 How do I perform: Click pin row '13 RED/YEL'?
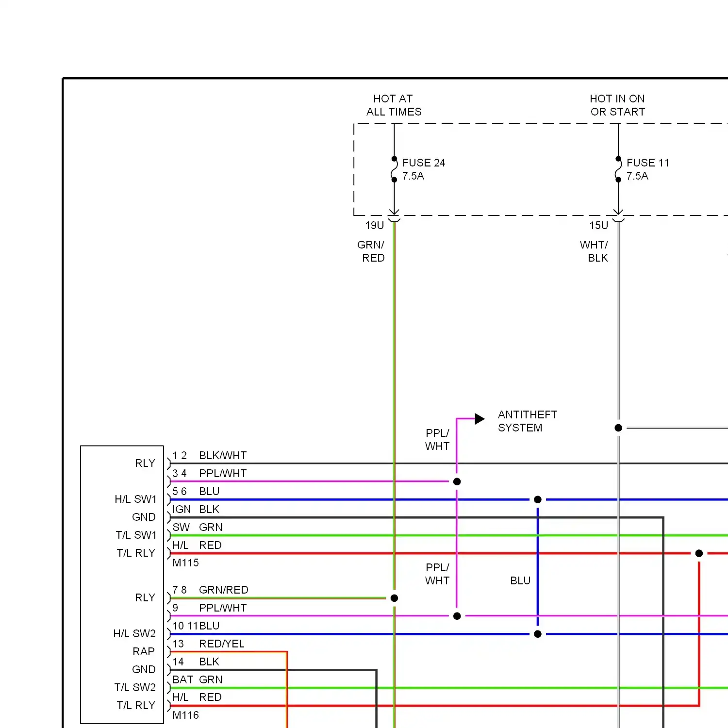(208, 644)
